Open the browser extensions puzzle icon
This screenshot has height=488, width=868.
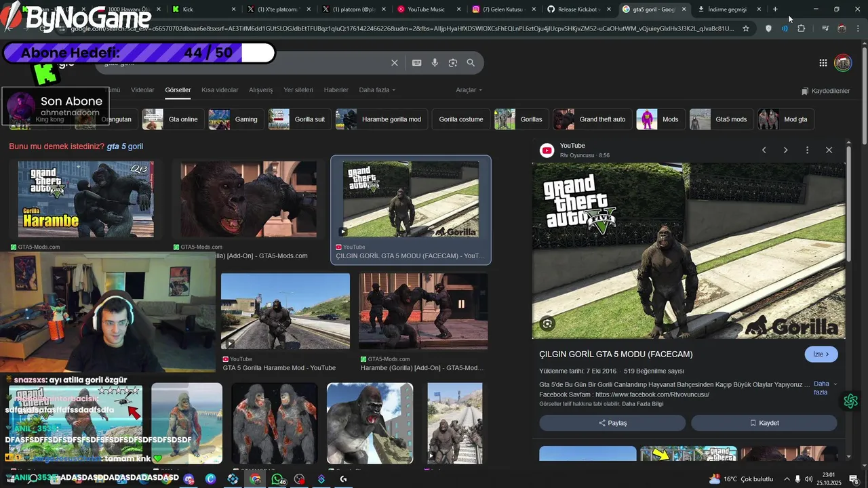coord(801,28)
